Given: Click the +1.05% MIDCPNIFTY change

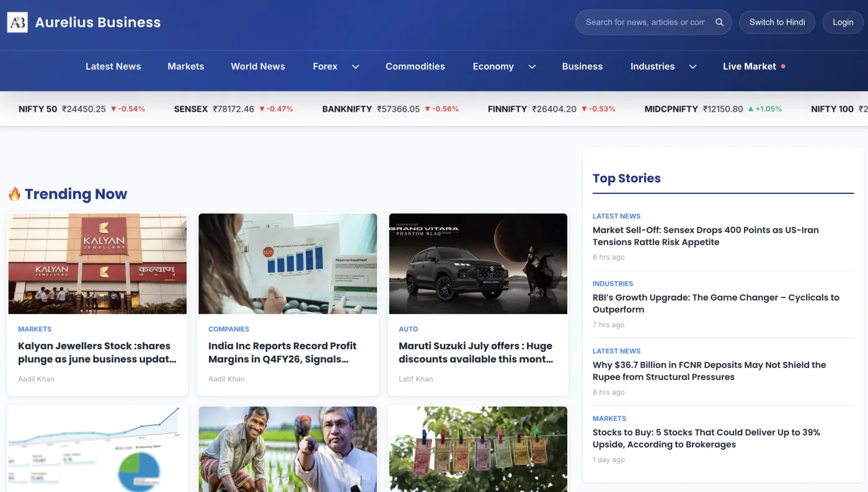Looking at the screenshot, I should tap(769, 109).
